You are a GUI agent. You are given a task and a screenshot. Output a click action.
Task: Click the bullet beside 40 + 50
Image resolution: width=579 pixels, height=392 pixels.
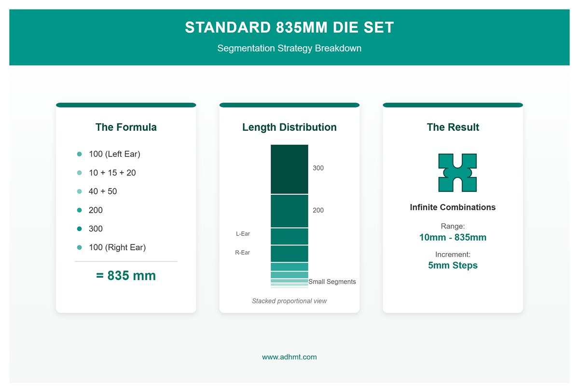pyautogui.click(x=80, y=191)
